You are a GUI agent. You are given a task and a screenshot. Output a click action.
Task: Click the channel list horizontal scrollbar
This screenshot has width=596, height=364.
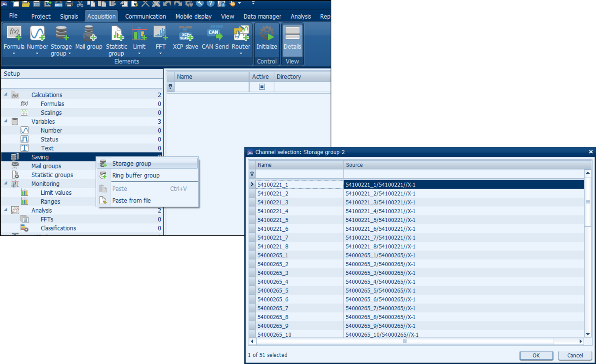click(x=405, y=341)
